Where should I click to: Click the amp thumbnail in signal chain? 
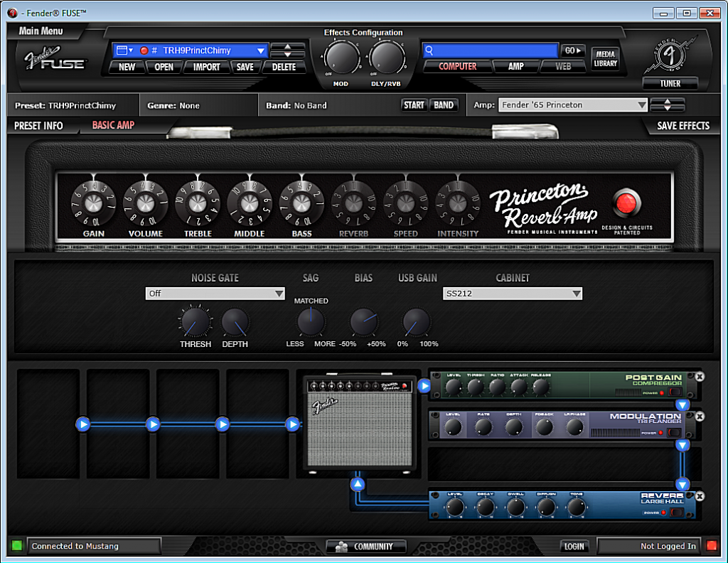point(359,424)
